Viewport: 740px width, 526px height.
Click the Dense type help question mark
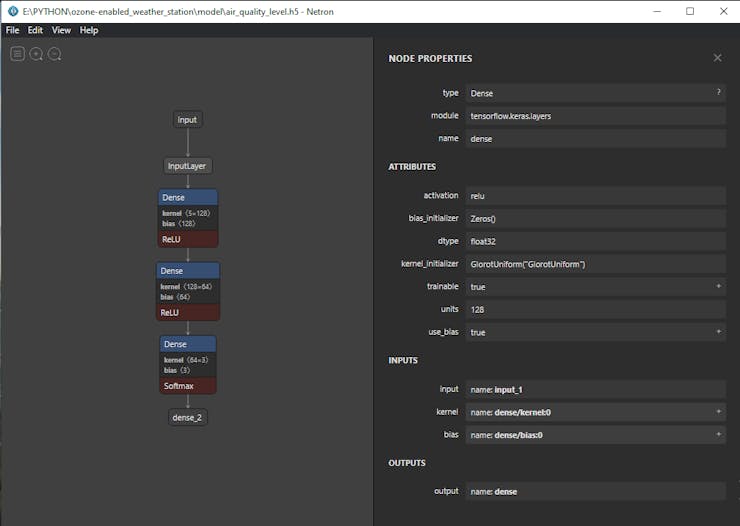(717, 92)
